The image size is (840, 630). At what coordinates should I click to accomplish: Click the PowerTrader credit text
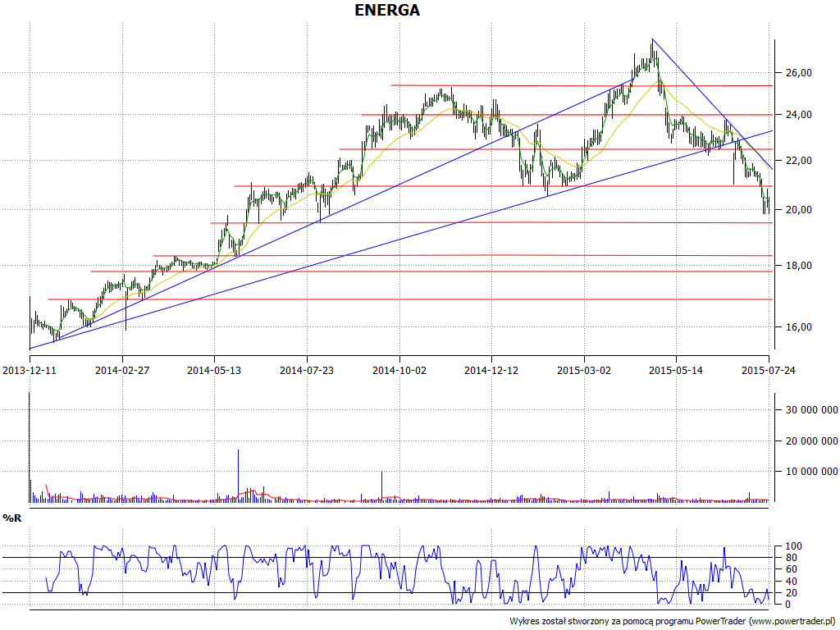point(673,621)
